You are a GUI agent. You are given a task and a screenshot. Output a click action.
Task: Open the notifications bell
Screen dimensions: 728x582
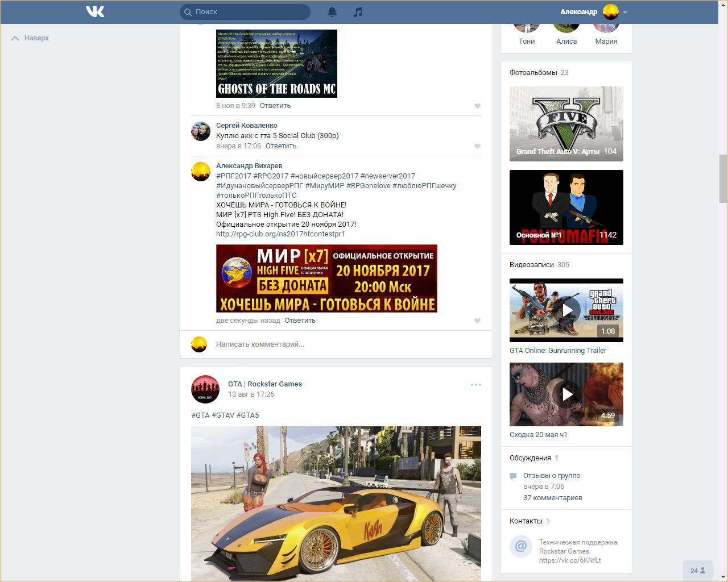[332, 12]
